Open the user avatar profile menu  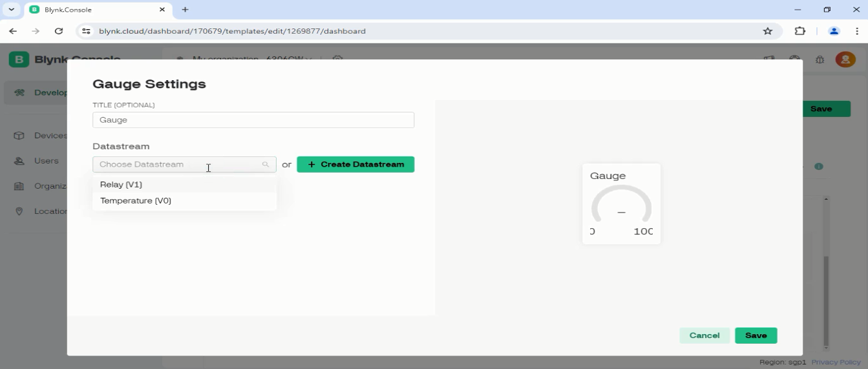[x=845, y=59]
